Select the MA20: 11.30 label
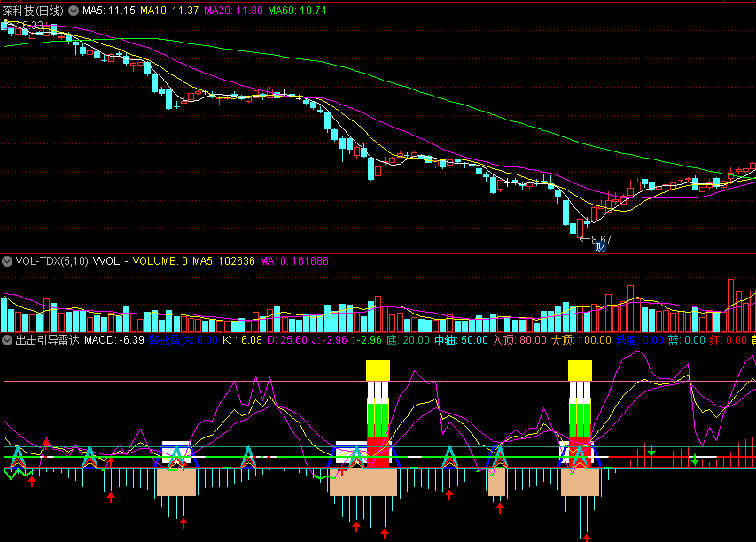This screenshot has height=542, width=756. pos(233,11)
